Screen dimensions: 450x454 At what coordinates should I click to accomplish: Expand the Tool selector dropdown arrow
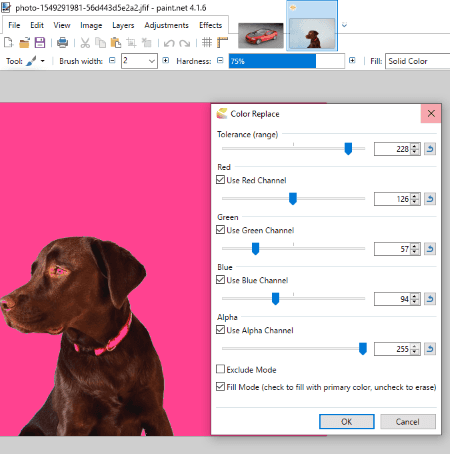coord(42,61)
